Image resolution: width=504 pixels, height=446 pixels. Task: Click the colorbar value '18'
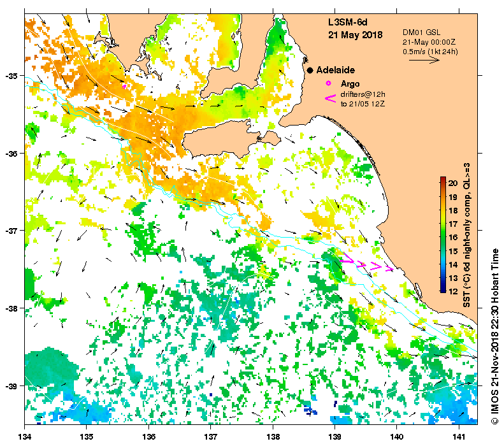point(452,210)
